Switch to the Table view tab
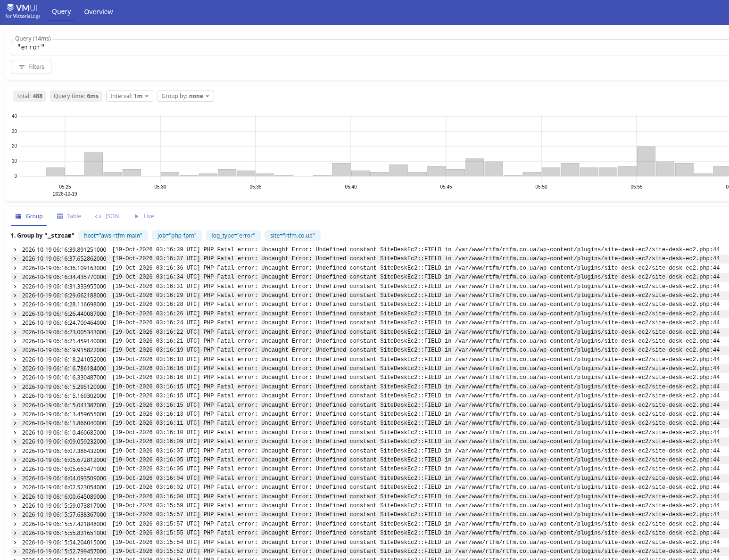 [x=69, y=216]
